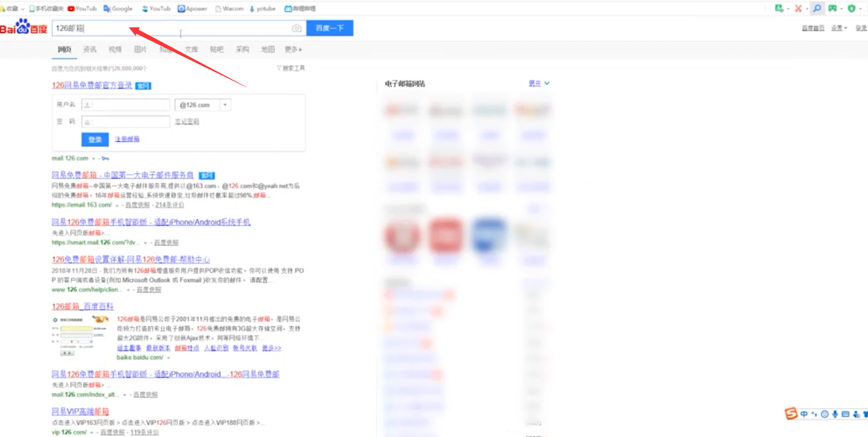This screenshot has height=437, width=868.
Task: Open dropdown arrow next to shield icon
Action: [860, 9]
